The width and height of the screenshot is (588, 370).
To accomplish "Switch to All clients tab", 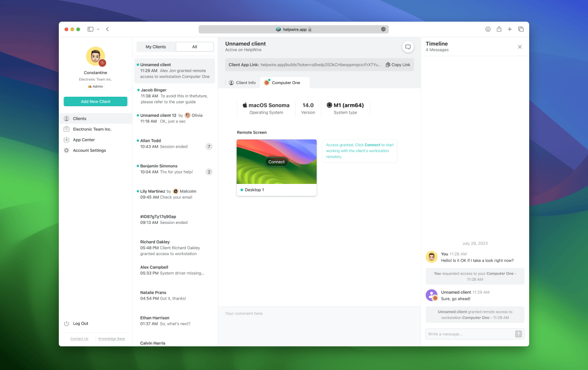I will point(195,47).
